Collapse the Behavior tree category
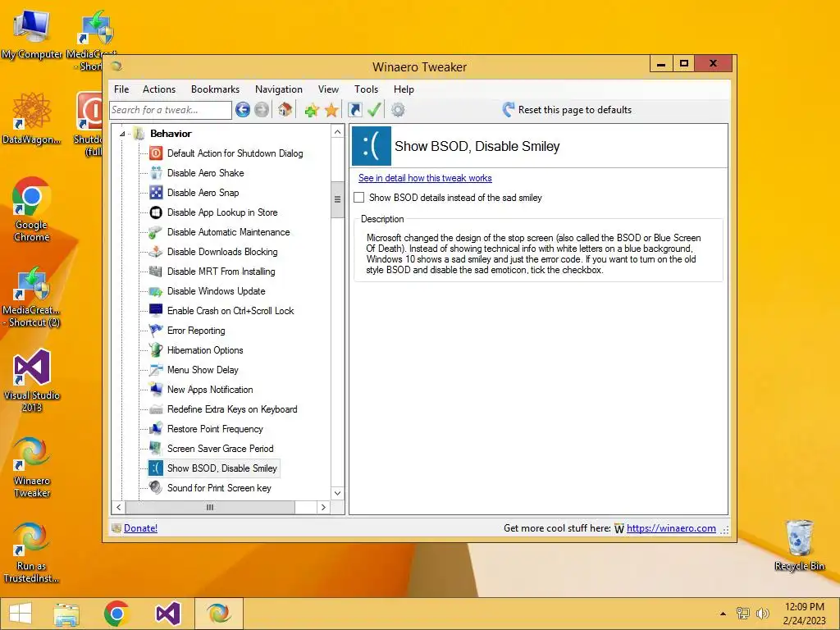The width and height of the screenshot is (840, 630). point(122,134)
